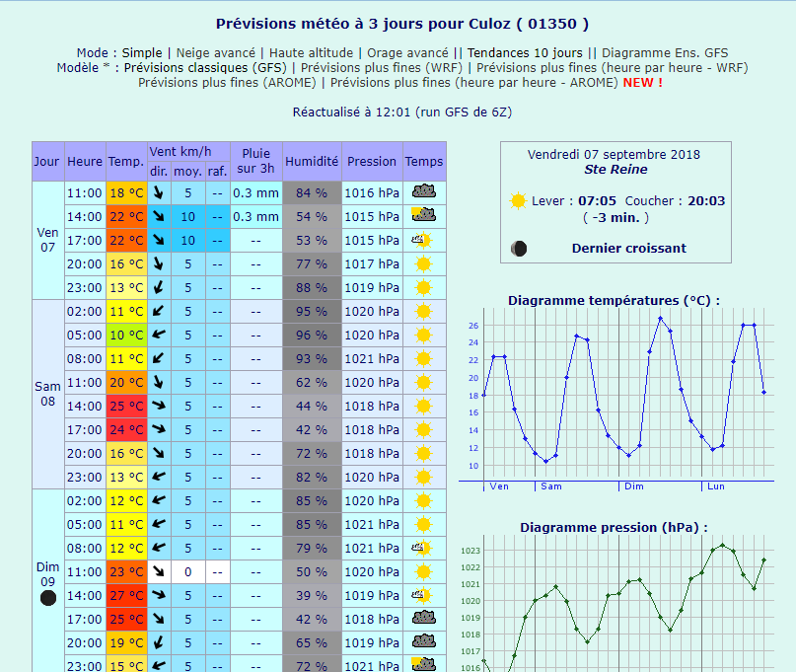Click the Sam 08 day cell

[48, 394]
